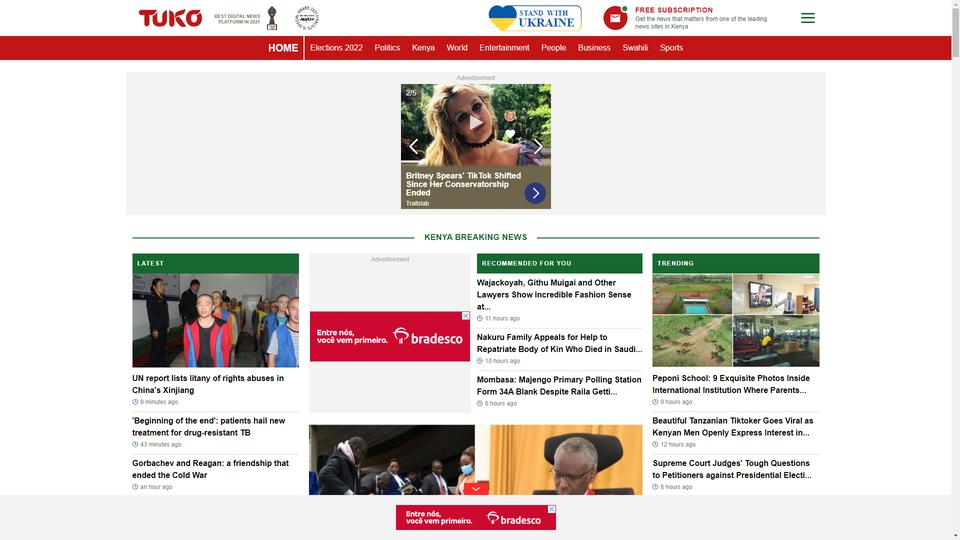Screen dimensions: 960x540
Task: Select the HOME tab
Action: [x=283, y=48]
